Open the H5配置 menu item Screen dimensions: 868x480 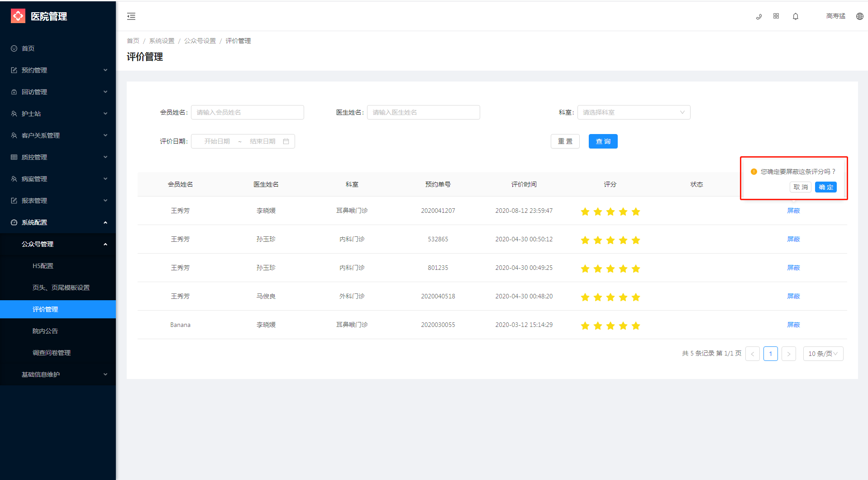pyautogui.click(x=58, y=266)
